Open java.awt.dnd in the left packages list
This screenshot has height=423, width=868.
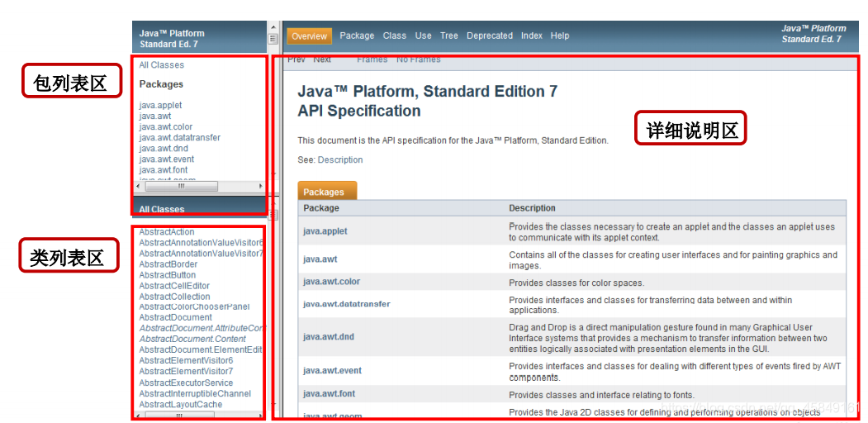point(164,149)
